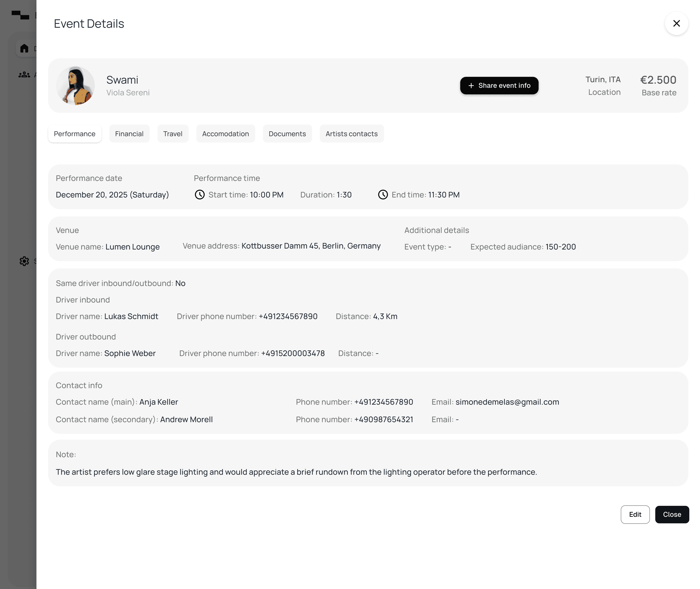
Task: Click the artists group icon in sidebar
Action: [24, 75]
